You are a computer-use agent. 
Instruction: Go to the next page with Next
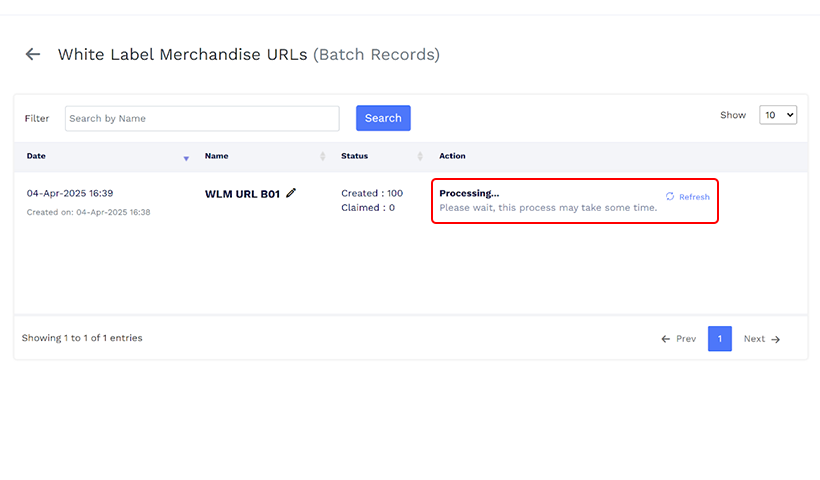pyautogui.click(x=761, y=339)
